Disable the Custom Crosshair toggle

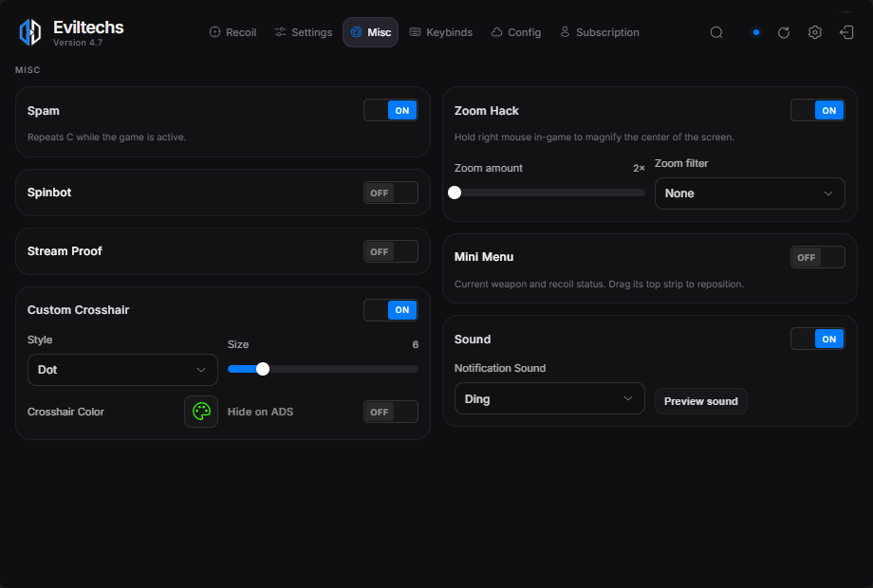(x=391, y=310)
